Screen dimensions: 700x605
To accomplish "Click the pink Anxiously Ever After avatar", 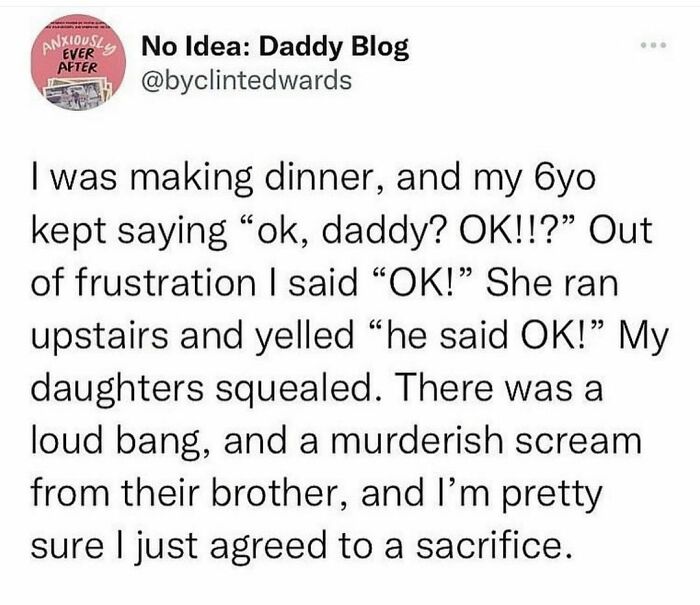I will coord(78,63).
